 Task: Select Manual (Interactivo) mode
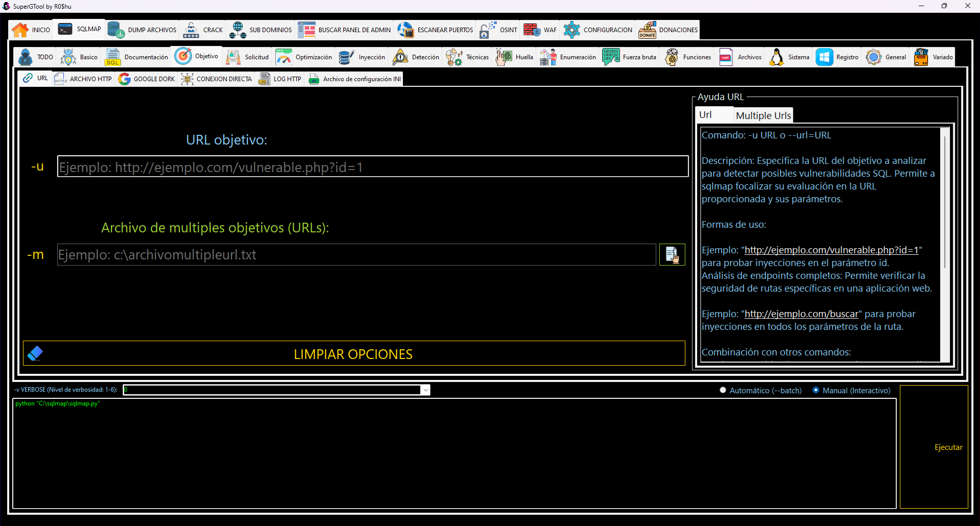click(x=851, y=390)
